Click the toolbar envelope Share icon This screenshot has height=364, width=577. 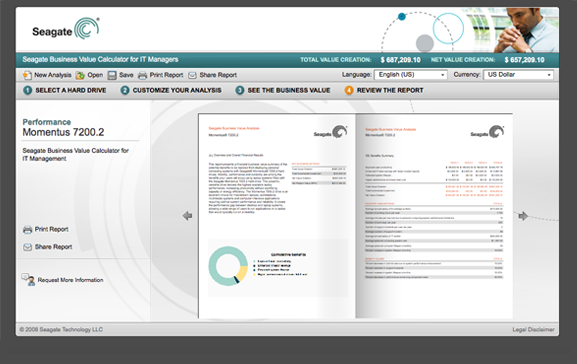click(x=192, y=75)
